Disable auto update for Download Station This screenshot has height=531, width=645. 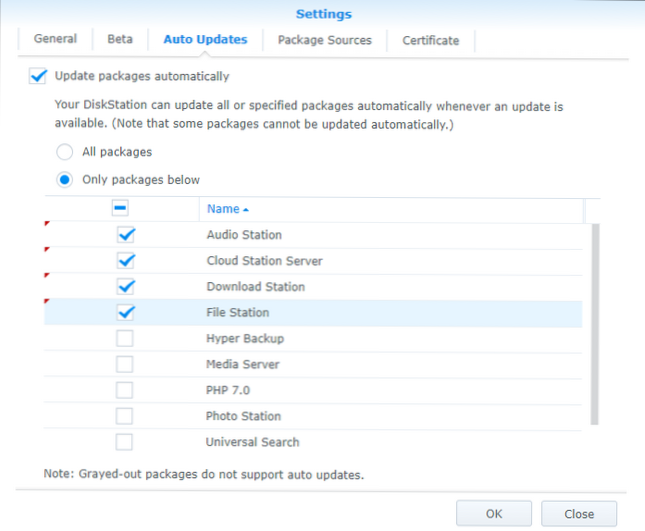pyautogui.click(x=125, y=287)
